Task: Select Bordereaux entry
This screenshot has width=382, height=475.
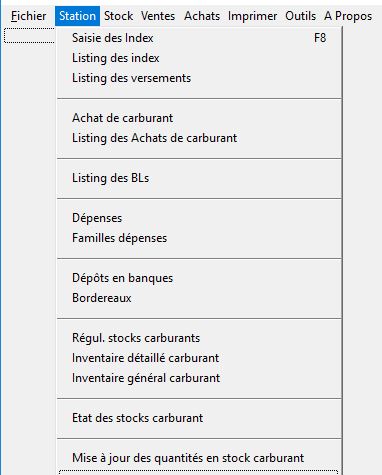Action: (x=199, y=298)
